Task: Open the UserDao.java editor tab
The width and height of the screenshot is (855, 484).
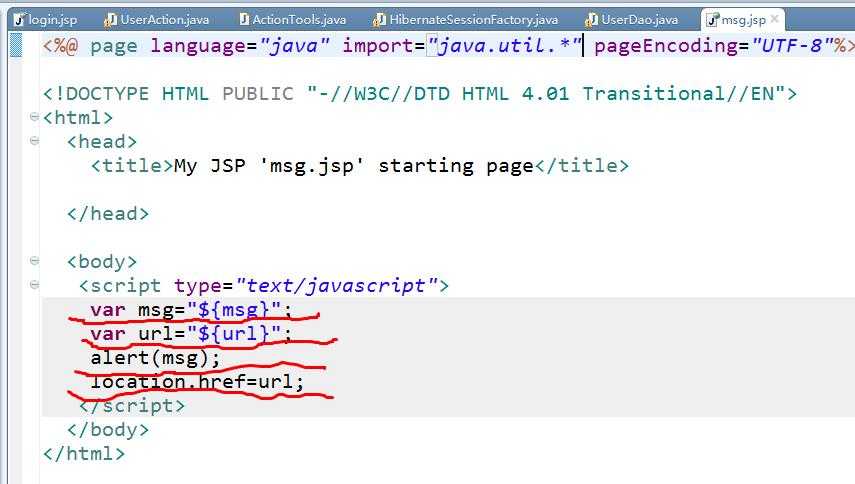Action: [x=632, y=20]
